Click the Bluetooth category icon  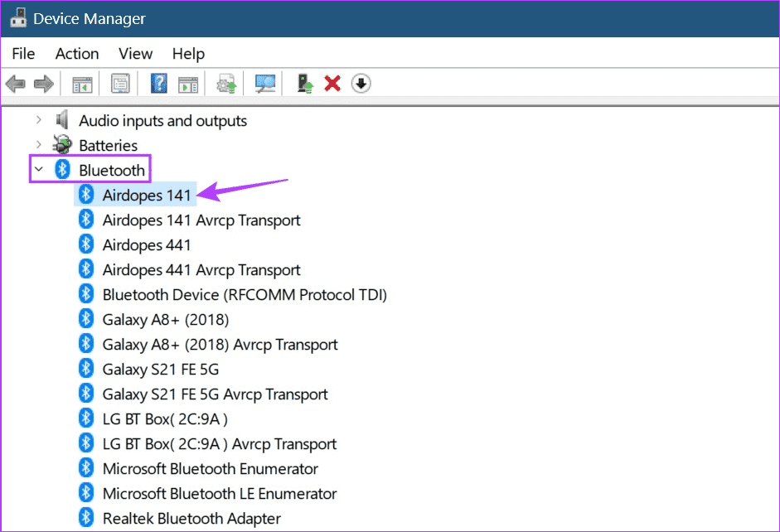click(62, 170)
